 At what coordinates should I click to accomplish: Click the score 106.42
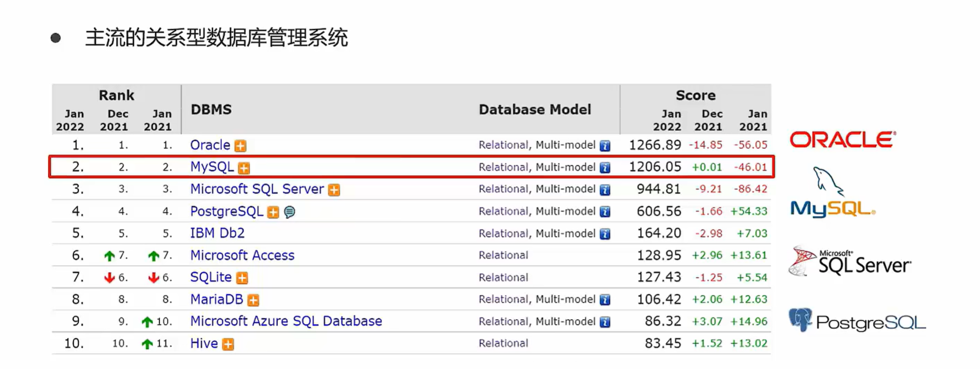click(x=659, y=299)
